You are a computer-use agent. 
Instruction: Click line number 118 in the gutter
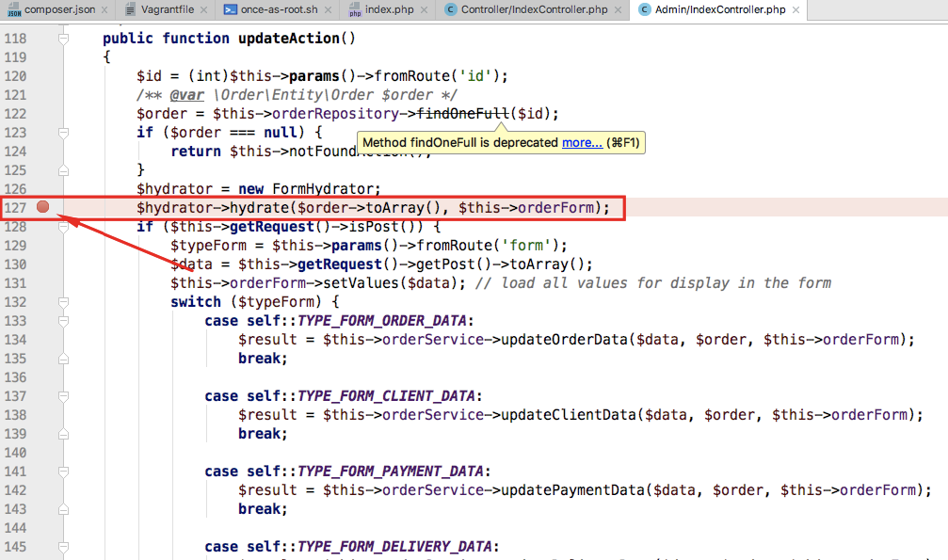click(15, 39)
